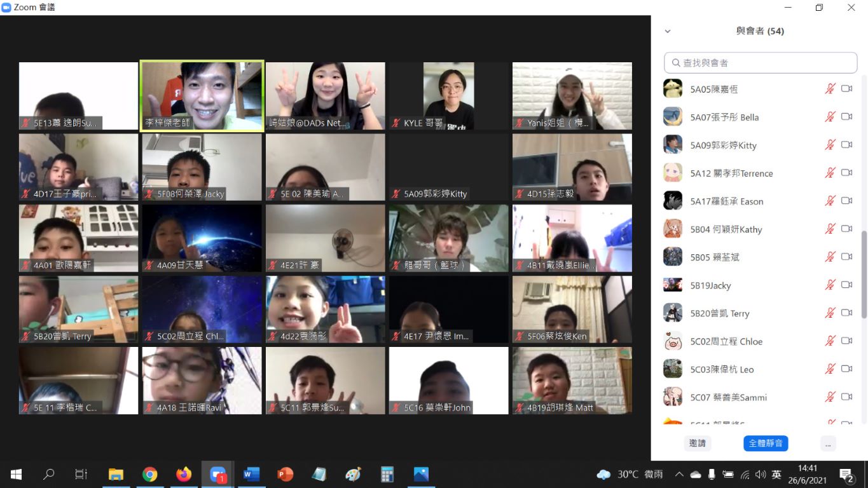
Task: Click the Zoom app icon in the taskbar
Action: click(218, 475)
